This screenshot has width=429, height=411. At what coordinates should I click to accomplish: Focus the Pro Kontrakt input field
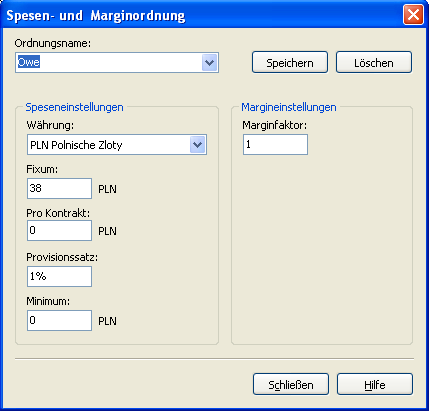[x=59, y=230]
